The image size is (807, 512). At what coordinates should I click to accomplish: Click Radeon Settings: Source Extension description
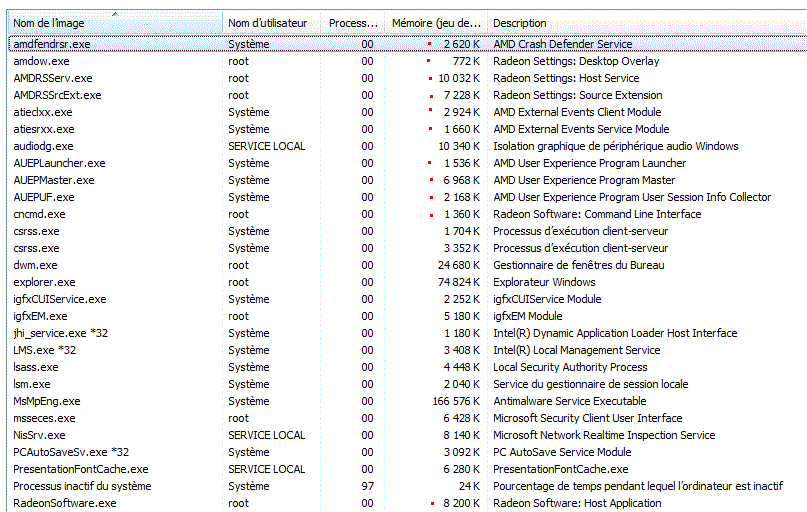[x=577, y=95]
